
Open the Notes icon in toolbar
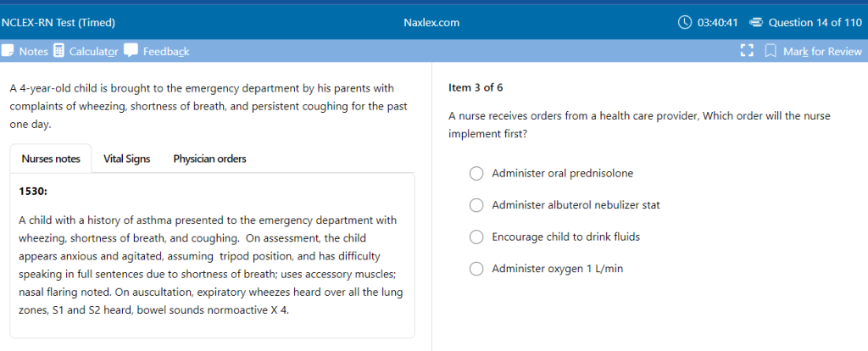pyautogui.click(x=7, y=52)
